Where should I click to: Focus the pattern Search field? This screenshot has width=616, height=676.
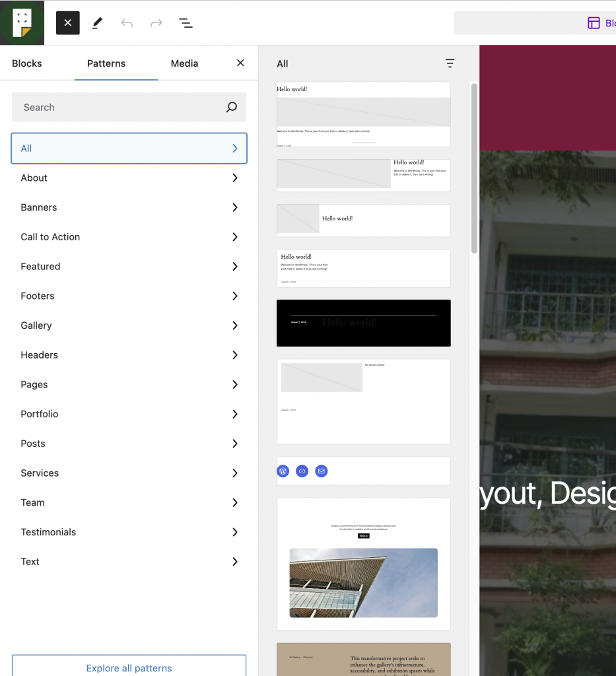129,107
